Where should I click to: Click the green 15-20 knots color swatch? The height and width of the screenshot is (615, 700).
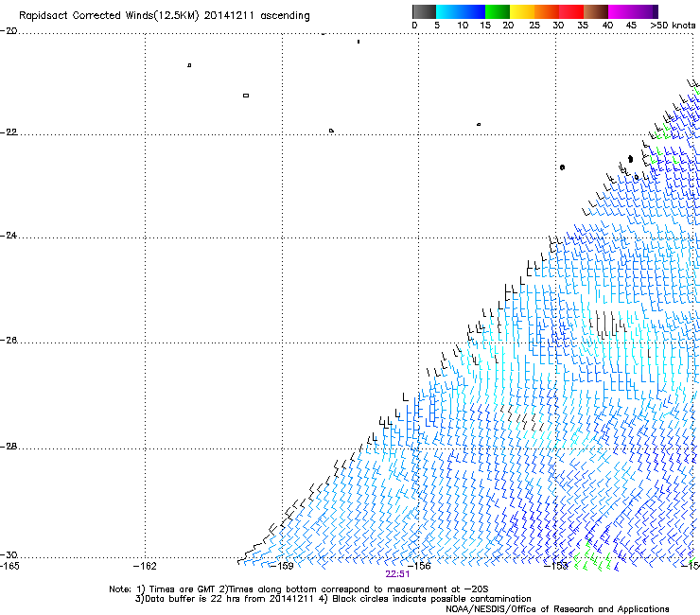click(498, 11)
